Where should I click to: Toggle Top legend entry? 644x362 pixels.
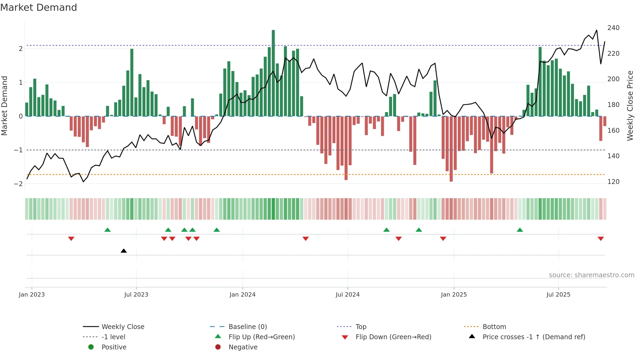coord(352,327)
